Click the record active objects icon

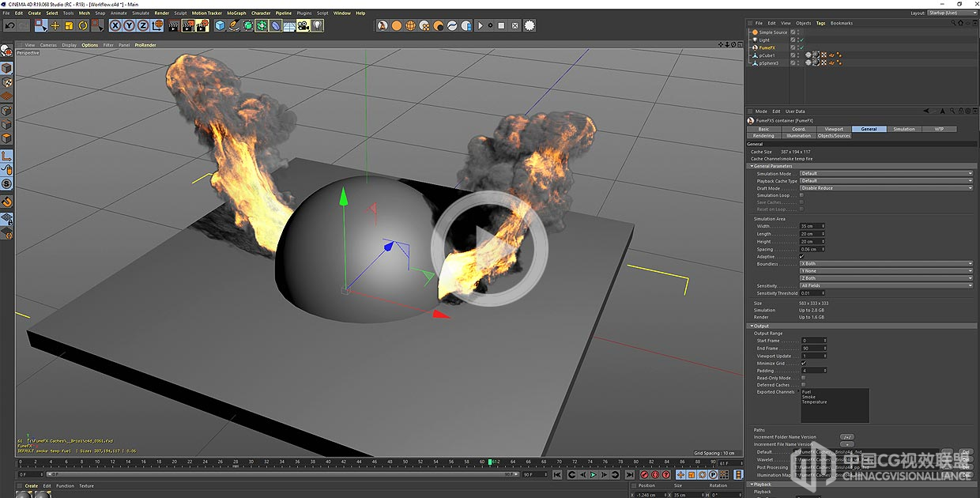[x=645, y=475]
